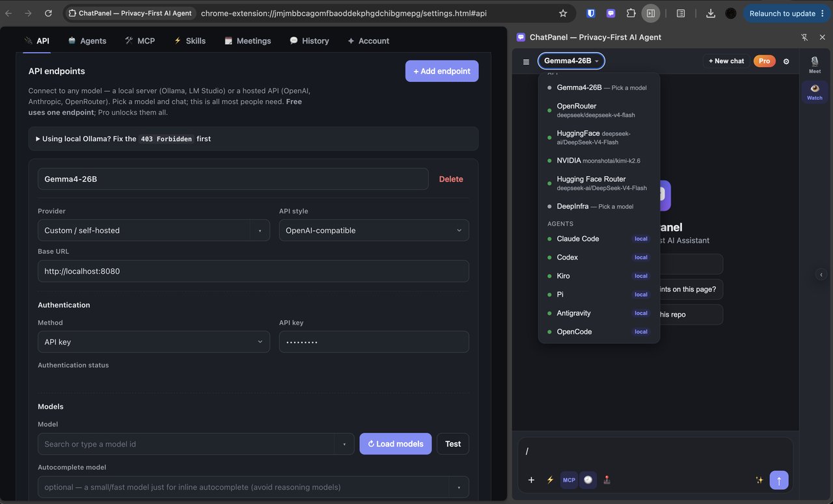
Task: Toggle the MCP chip in composer
Action: click(569, 480)
